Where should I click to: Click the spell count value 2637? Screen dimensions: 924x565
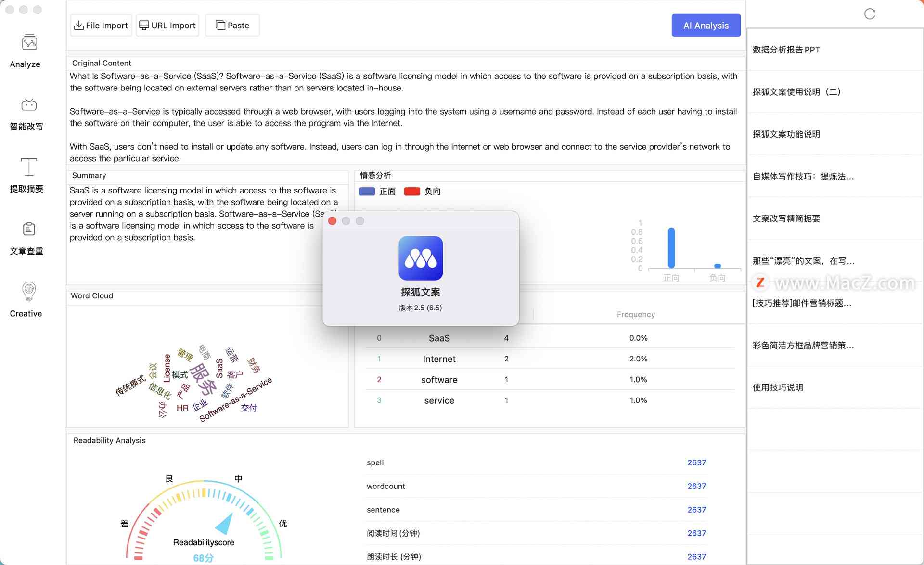[695, 462]
